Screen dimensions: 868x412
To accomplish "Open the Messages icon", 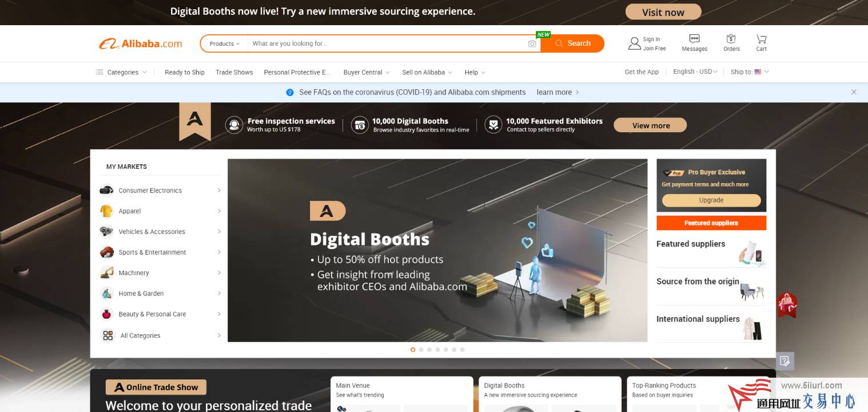I will (x=694, y=39).
